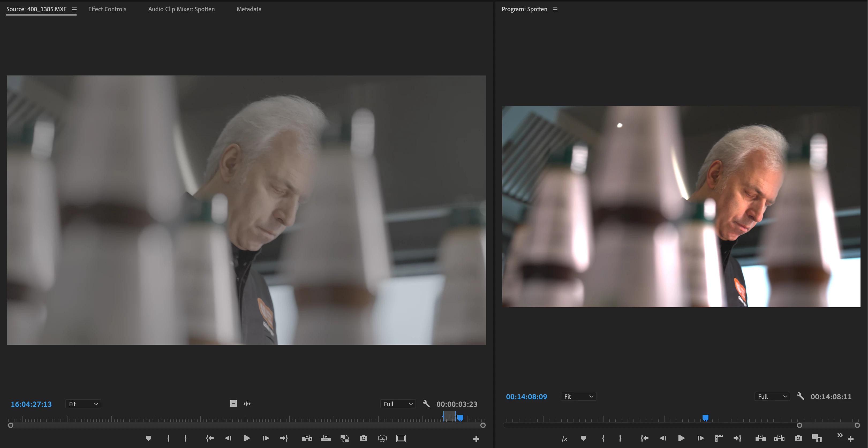Image resolution: width=868 pixels, height=448 pixels.
Task: Click Overwrite button in Source monitor
Action: coord(326,438)
